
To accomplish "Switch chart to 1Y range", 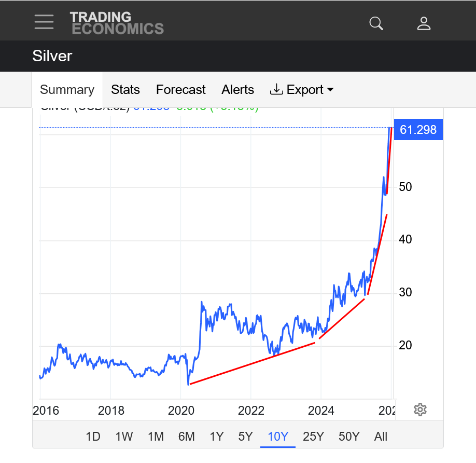I will [216, 437].
